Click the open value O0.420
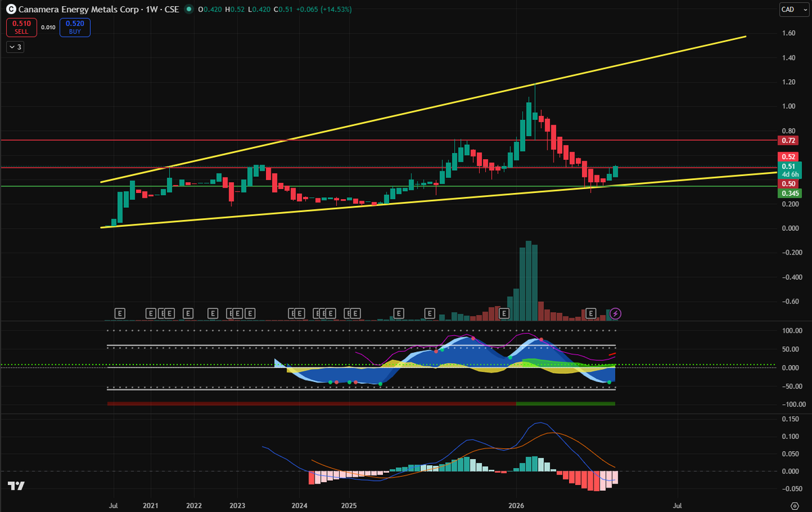The height and width of the screenshot is (512, 812). [209, 9]
